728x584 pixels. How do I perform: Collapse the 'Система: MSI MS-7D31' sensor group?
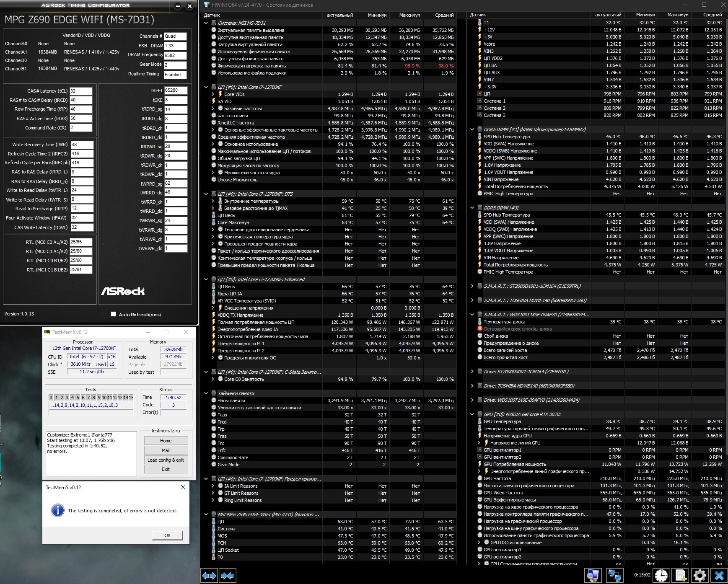[206, 23]
